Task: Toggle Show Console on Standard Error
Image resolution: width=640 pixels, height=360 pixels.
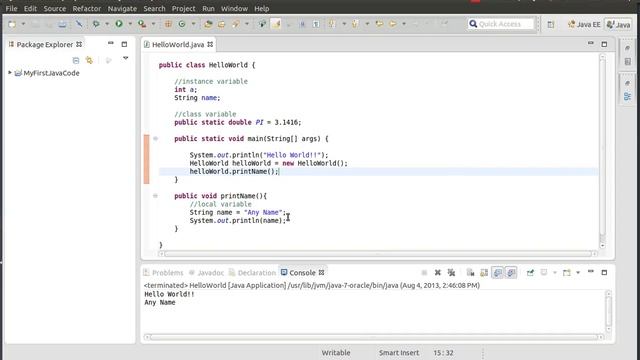Action: coord(511,273)
